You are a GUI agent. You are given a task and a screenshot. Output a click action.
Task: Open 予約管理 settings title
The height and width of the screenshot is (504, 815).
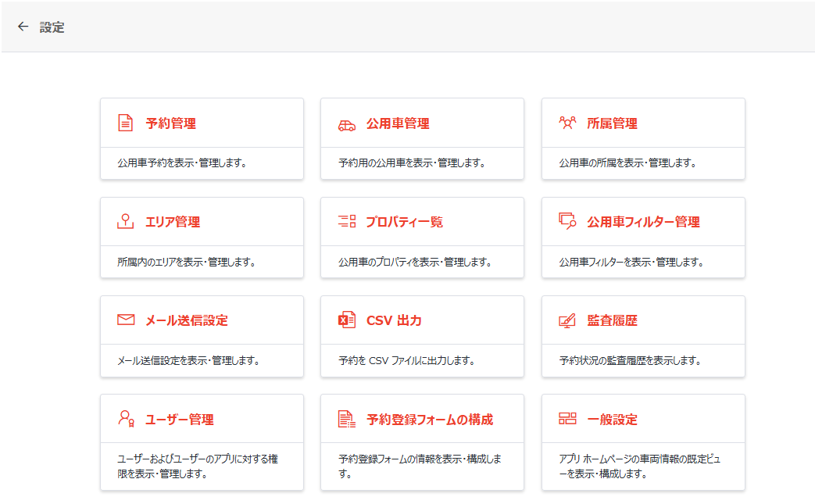click(171, 123)
